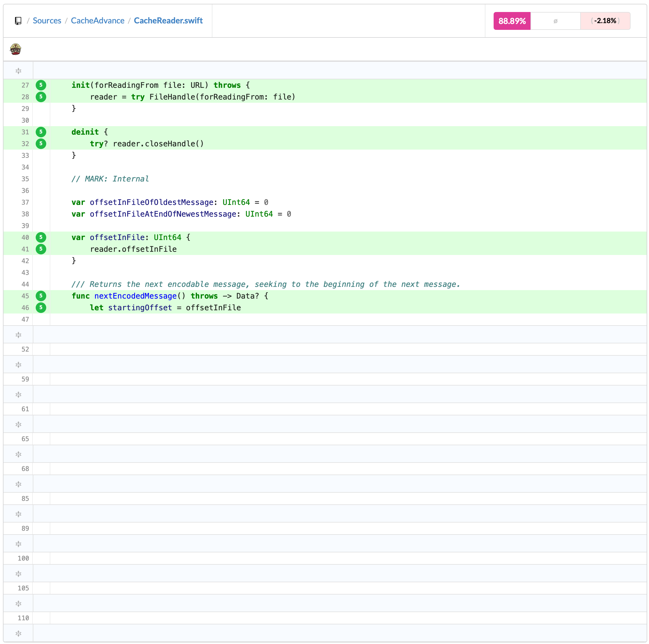
Task: Click hit count badge on line 46
Action: point(41,308)
